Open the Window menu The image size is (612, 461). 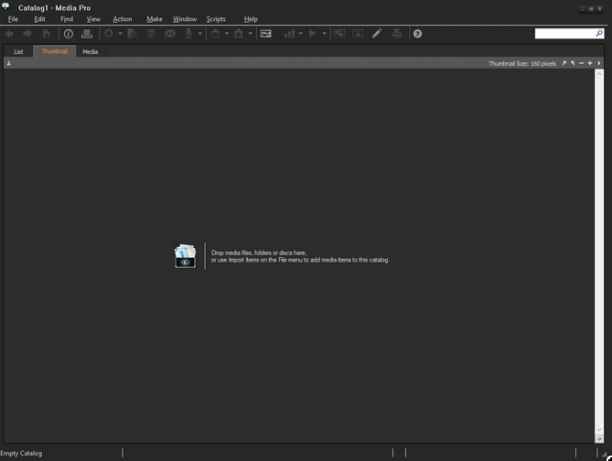(185, 19)
